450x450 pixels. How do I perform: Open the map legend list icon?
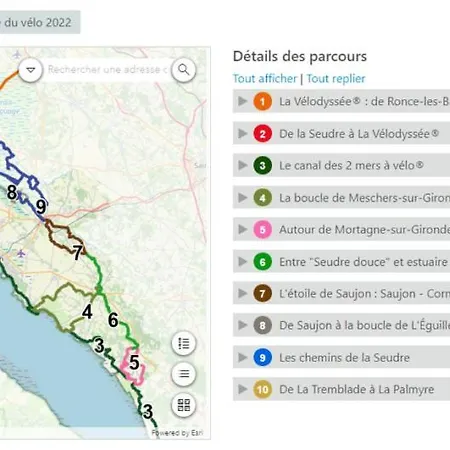coord(184,343)
